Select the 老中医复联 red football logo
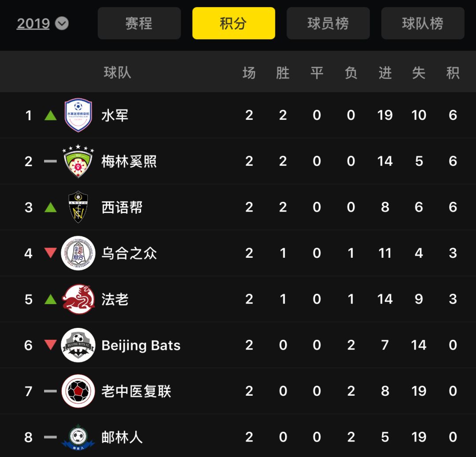The width and height of the screenshot is (476, 457). (x=78, y=391)
